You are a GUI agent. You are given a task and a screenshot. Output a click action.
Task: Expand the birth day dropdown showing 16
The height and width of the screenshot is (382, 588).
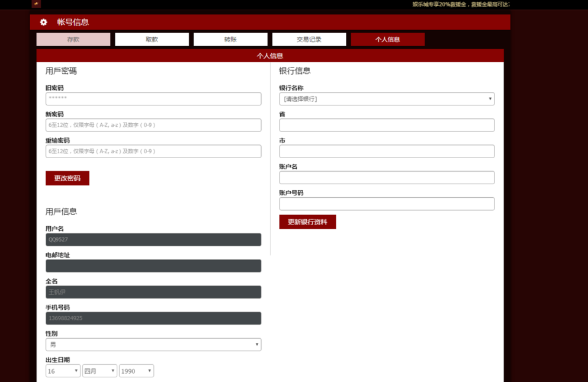(63, 371)
